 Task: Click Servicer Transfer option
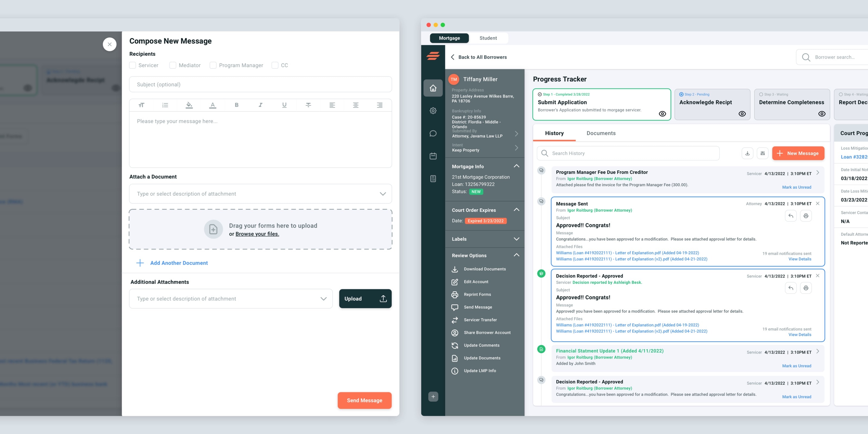click(474, 320)
